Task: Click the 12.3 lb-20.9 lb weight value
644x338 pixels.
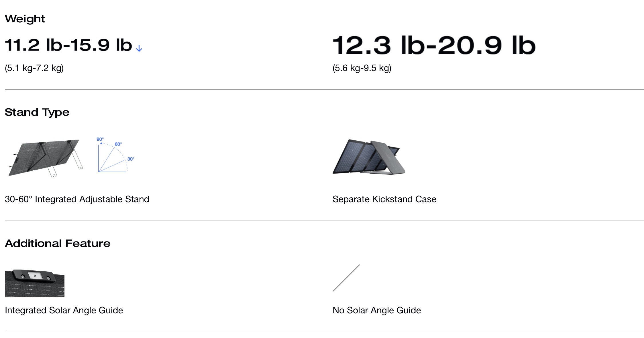Action: click(x=434, y=45)
